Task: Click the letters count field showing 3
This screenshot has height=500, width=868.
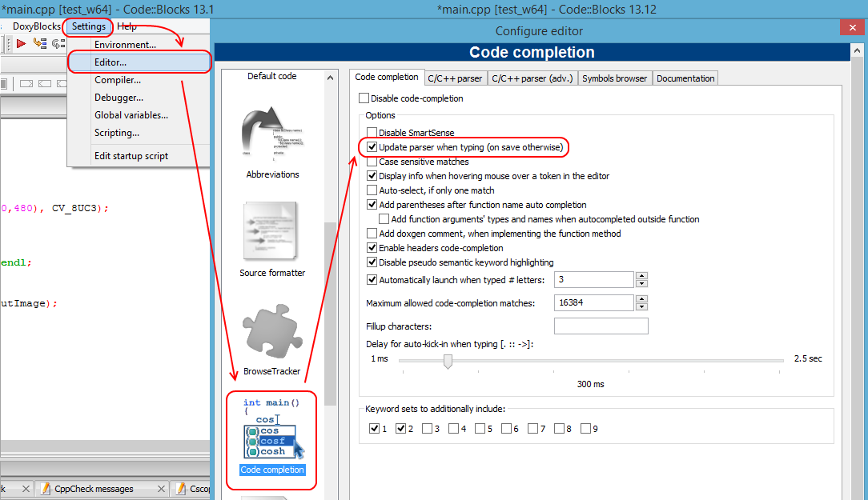Action: click(594, 279)
